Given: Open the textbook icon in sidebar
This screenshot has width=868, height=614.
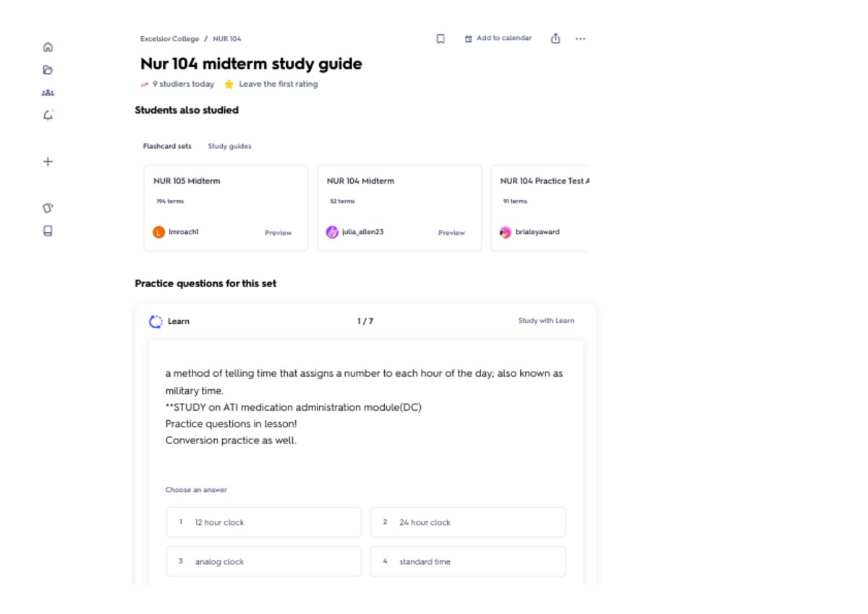Looking at the screenshot, I should tap(48, 231).
